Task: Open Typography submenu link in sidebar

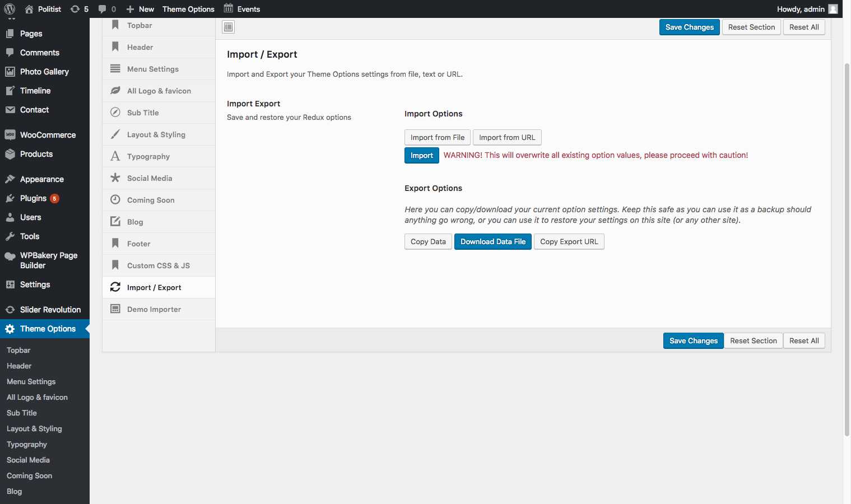Action: point(27,444)
